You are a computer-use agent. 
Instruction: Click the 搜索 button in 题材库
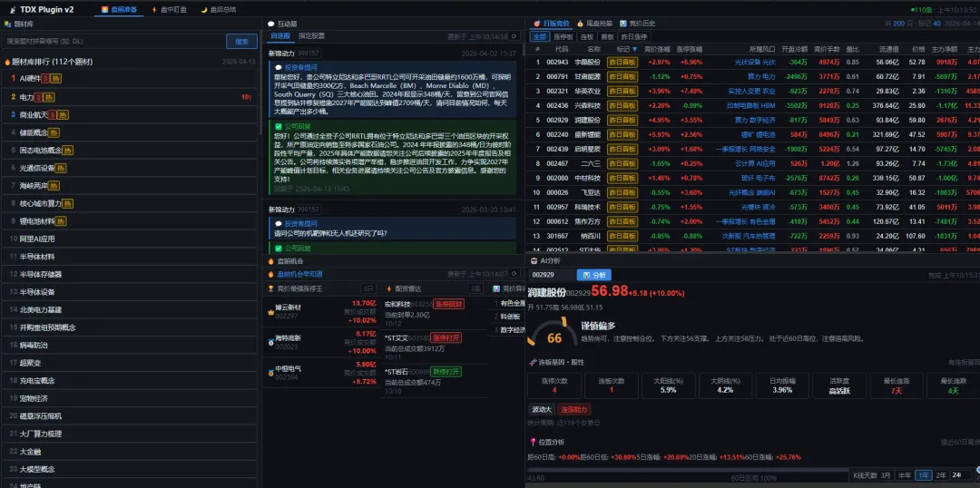click(x=241, y=41)
